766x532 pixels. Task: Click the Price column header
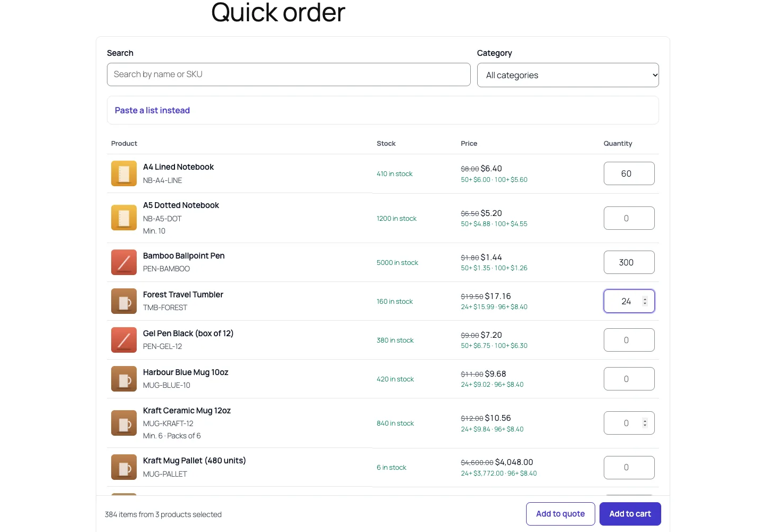pyautogui.click(x=469, y=144)
